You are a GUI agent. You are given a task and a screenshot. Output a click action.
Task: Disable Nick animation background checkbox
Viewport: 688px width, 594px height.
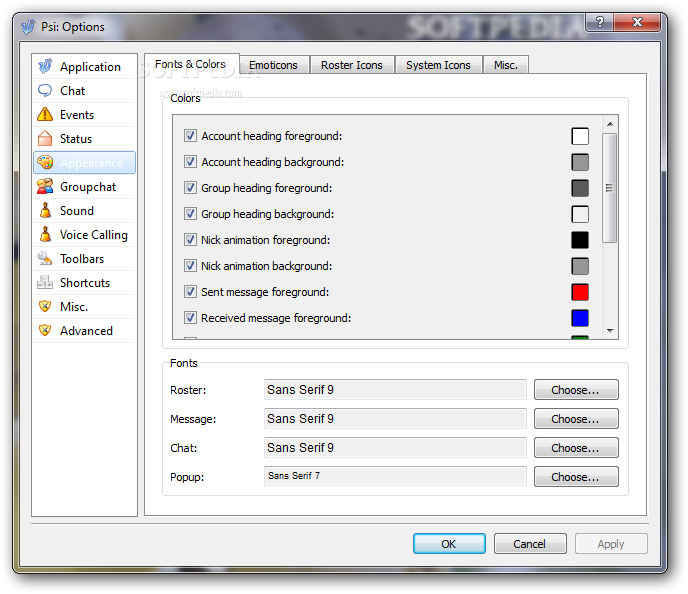point(190,265)
